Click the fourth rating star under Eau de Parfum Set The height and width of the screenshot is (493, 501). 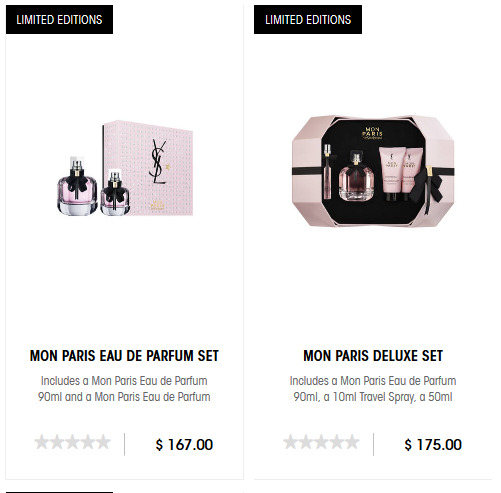coord(88,442)
